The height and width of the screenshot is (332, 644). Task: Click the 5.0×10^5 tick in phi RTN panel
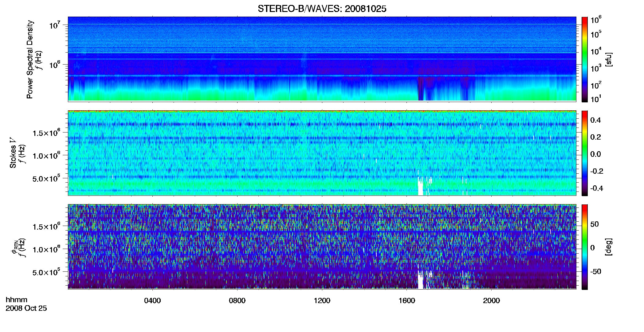coord(46,272)
